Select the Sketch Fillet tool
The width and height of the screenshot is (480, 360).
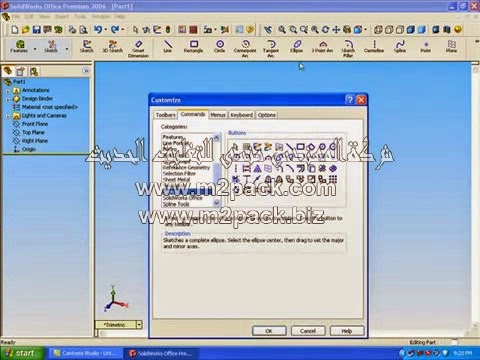(x=348, y=49)
